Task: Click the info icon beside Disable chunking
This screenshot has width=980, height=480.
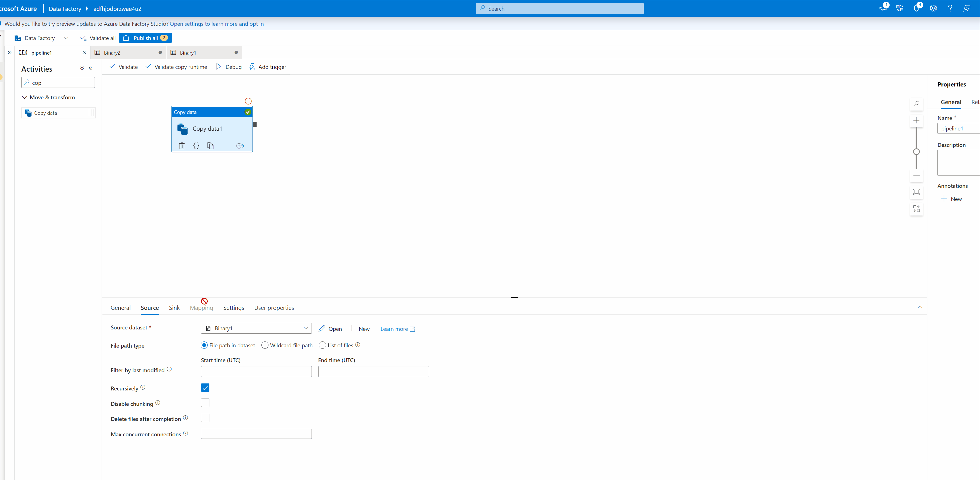Action: coord(158,402)
